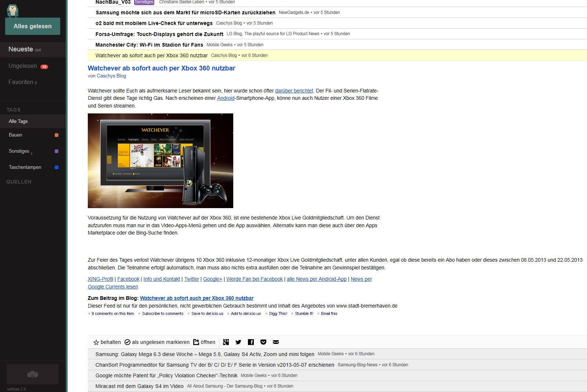
Task: Click the purple Sonstiges color swatch
Action: pos(57,151)
